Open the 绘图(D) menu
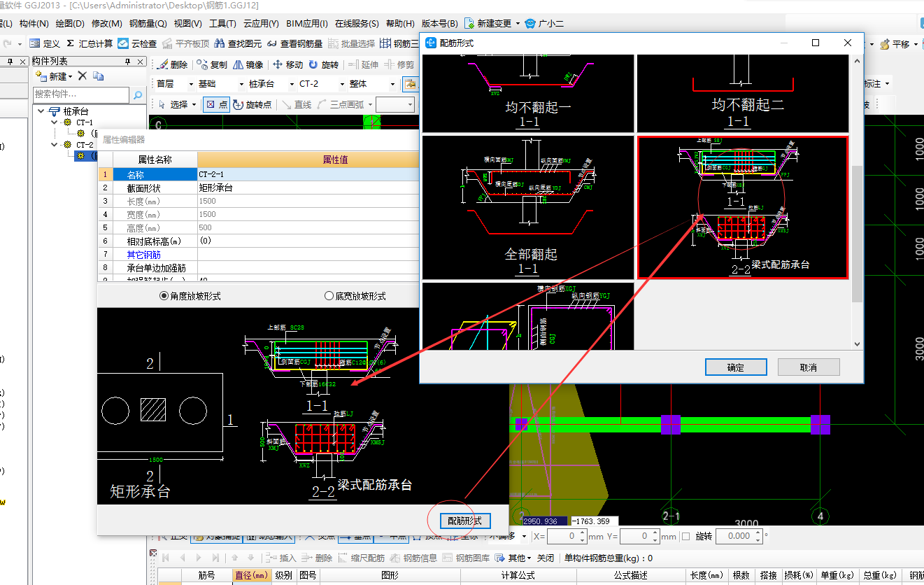 tap(70, 24)
